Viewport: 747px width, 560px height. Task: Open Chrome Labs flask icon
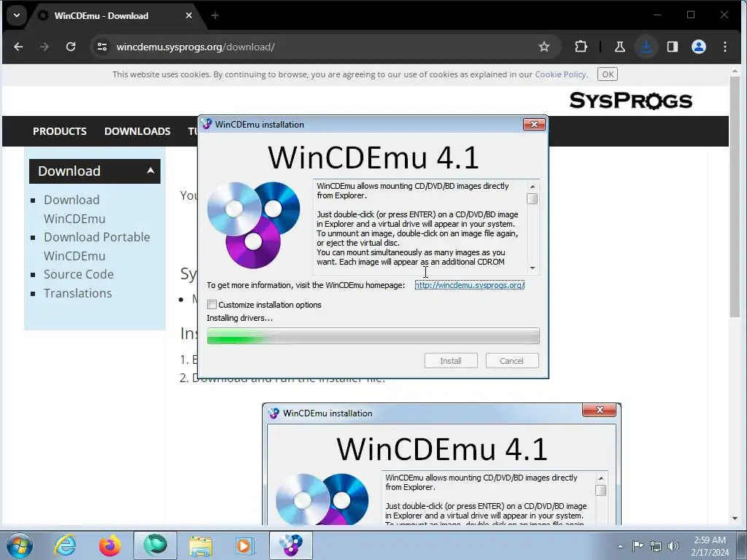pos(620,47)
